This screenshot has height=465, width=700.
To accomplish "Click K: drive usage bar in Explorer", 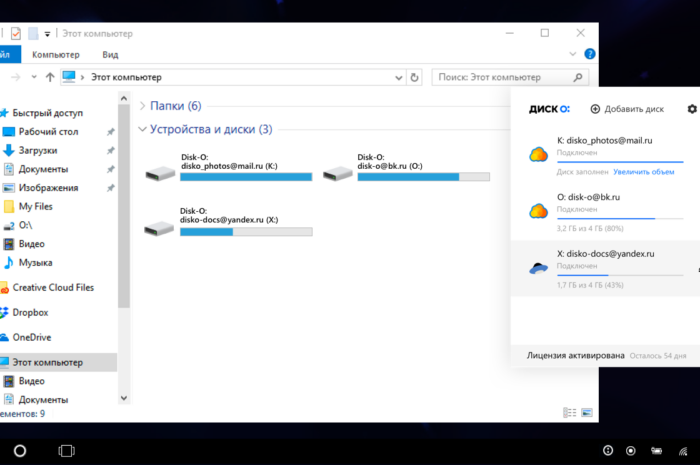I will [246, 177].
